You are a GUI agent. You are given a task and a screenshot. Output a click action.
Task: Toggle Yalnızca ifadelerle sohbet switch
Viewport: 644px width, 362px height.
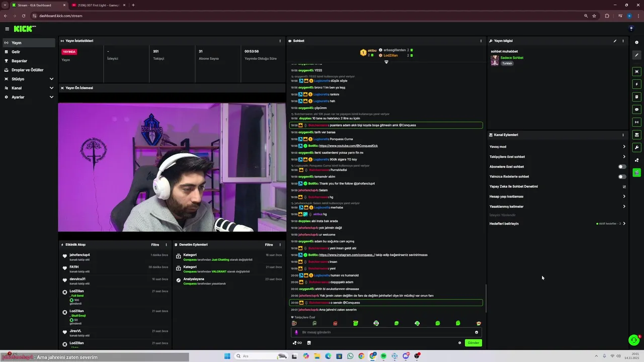point(622,176)
